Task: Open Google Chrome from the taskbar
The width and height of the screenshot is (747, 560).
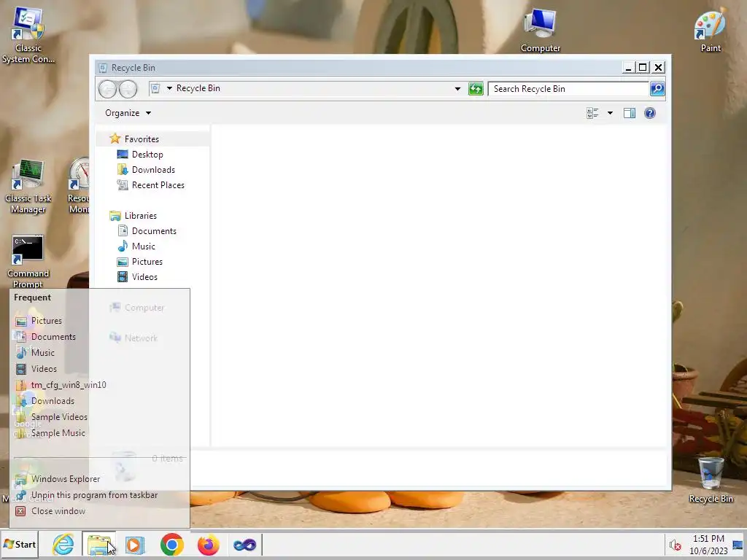Action: click(x=172, y=544)
